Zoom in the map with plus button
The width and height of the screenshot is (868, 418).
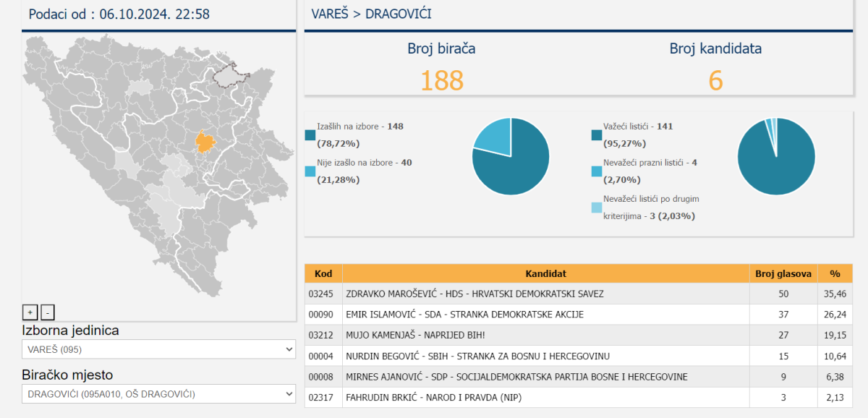point(30,312)
